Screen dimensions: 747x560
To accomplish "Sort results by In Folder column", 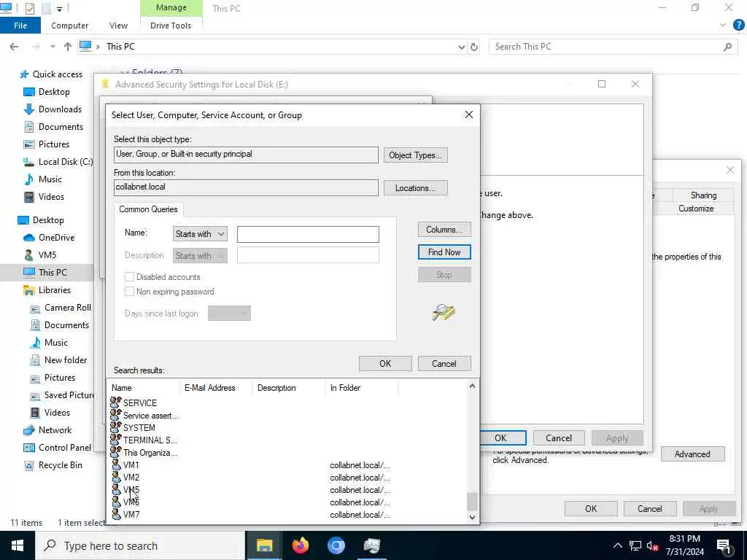I will click(361, 388).
